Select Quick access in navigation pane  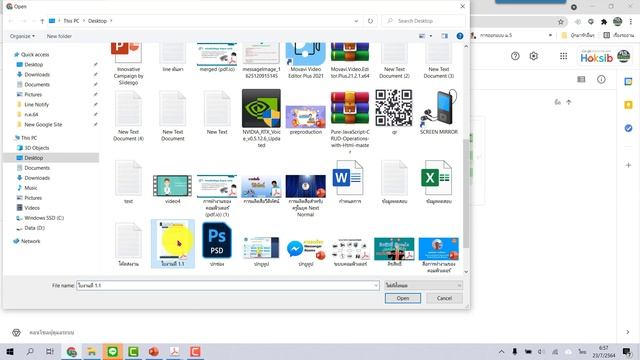coord(35,55)
